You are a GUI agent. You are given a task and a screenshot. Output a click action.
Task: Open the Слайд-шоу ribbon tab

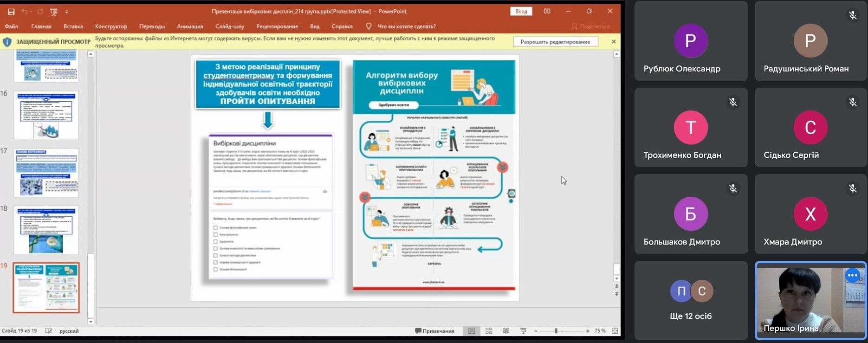pos(230,26)
